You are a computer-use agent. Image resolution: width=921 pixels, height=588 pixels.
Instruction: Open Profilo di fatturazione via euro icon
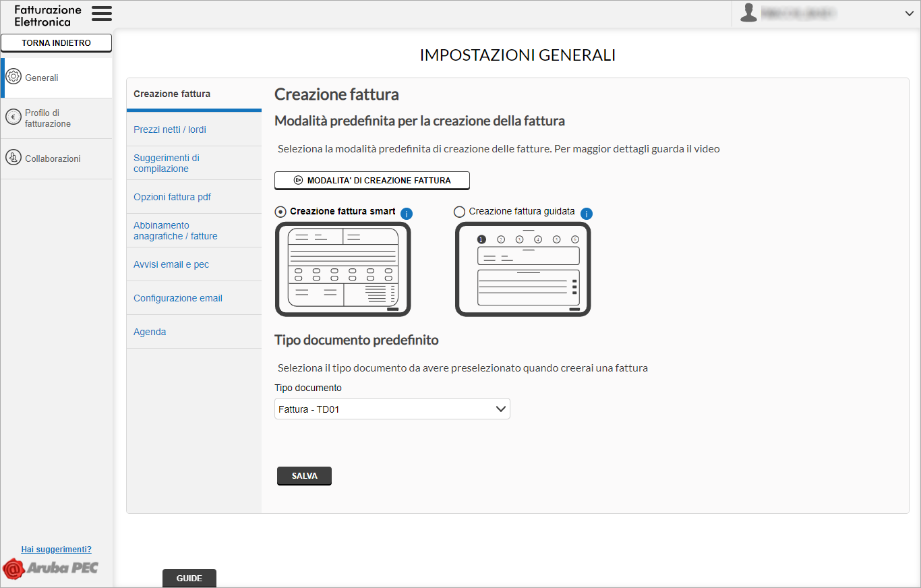coord(13,118)
